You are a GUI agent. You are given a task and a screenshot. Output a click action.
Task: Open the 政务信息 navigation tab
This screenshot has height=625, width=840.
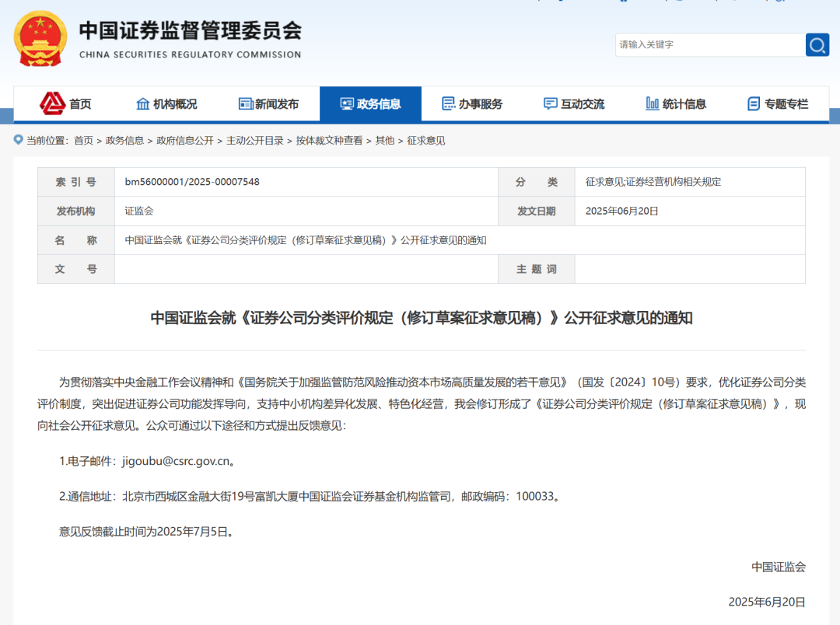(x=371, y=104)
